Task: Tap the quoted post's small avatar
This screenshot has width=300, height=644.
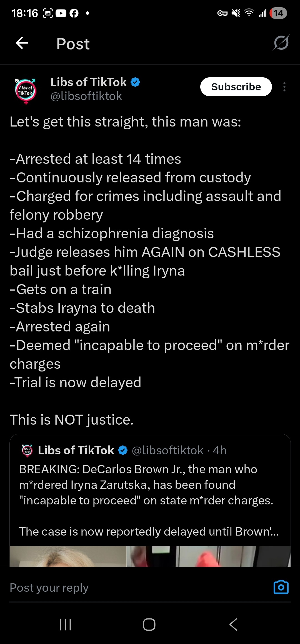Action: (x=27, y=450)
